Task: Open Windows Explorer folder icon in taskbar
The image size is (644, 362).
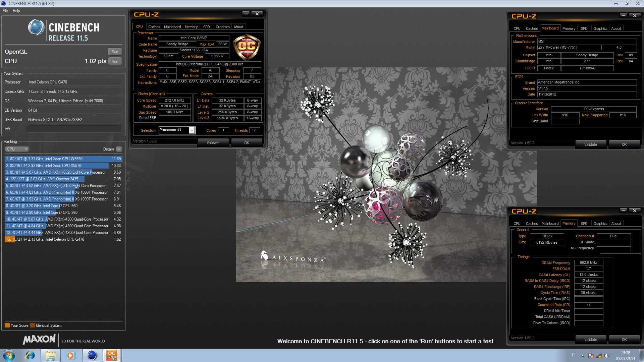Action: coord(51,355)
